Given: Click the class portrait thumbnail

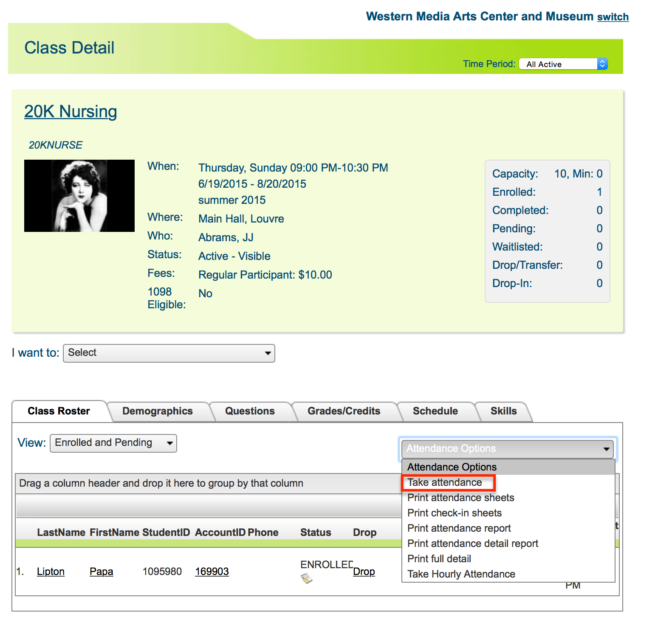Looking at the screenshot, I should [x=79, y=196].
